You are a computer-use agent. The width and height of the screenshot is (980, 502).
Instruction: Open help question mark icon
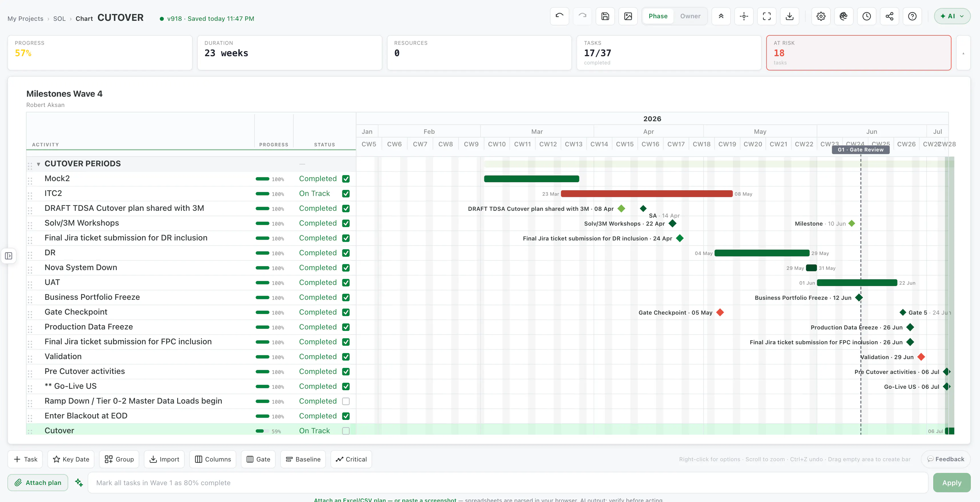[912, 16]
